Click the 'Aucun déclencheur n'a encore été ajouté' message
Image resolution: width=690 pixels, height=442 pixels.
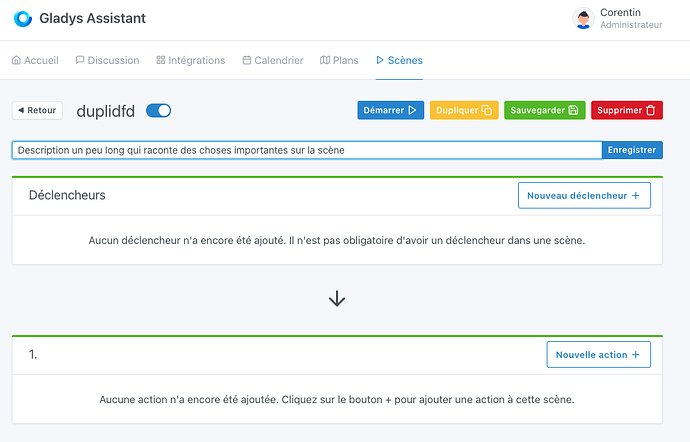[337, 240]
